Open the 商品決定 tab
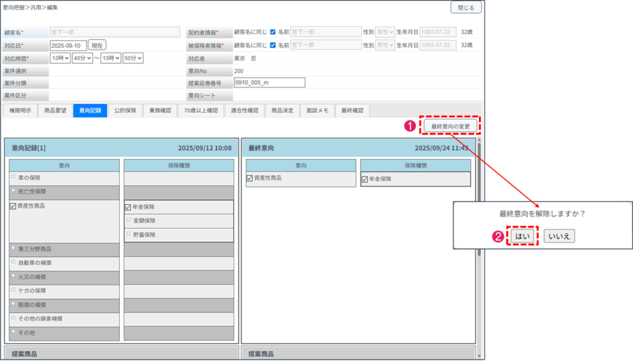The width and height of the screenshot is (633, 364). coord(282,111)
